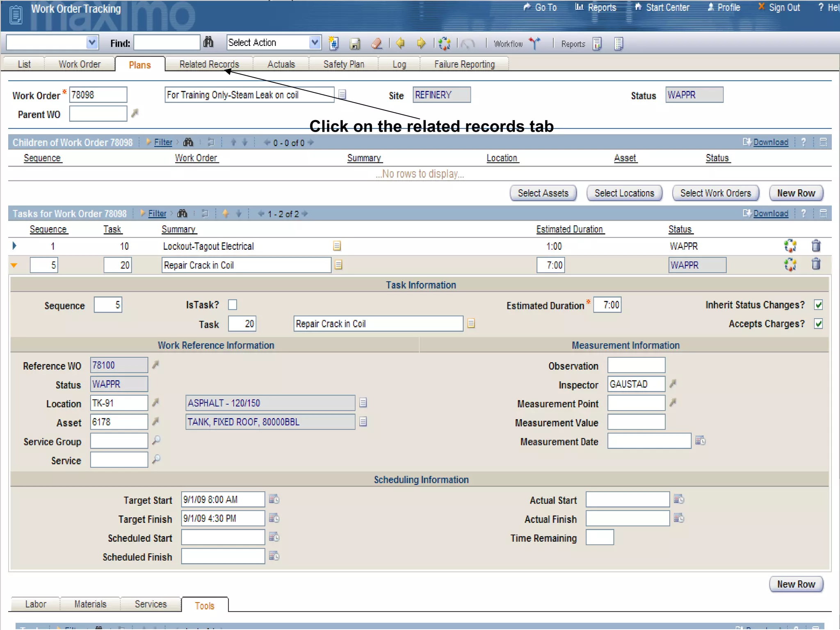Image resolution: width=840 pixels, height=630 pixels.
Task: Open Reference WO 78100 detail menu
Action: click(156, 364)
